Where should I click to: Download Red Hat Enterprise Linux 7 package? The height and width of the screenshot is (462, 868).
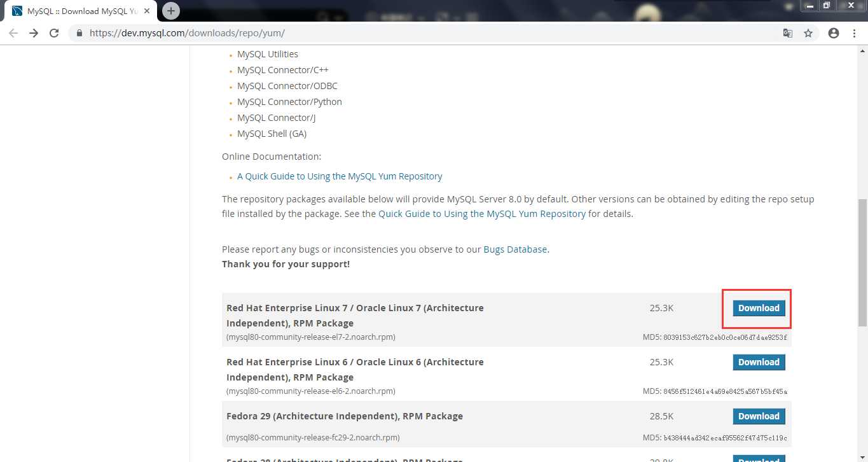point(759,308)
